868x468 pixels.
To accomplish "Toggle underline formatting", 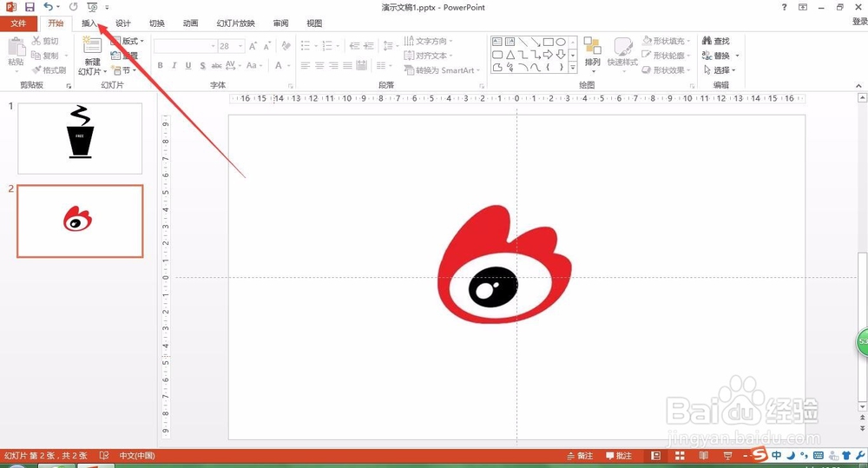I will tap(188, 65).
